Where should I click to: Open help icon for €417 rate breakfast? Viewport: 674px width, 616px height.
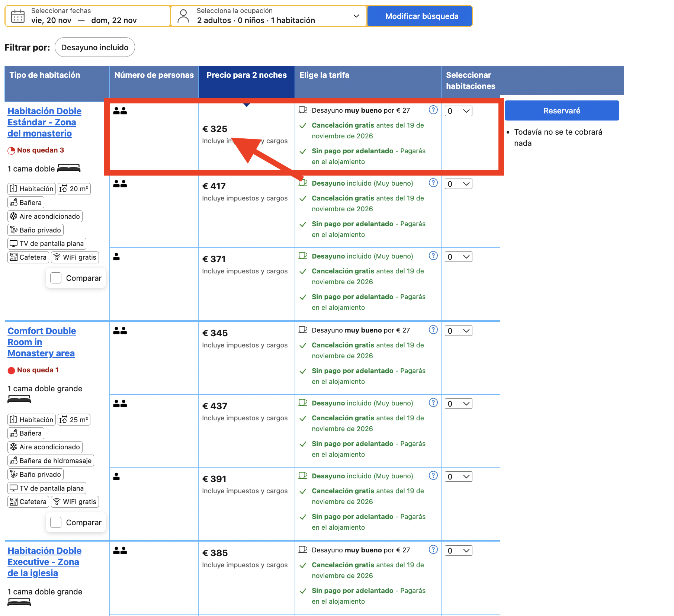point(433,183)
